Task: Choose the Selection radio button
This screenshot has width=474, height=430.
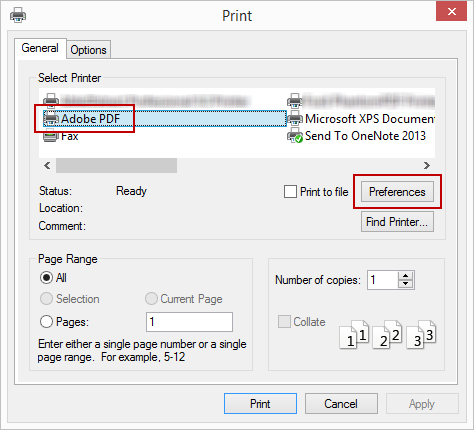Action: pos(46,299)
